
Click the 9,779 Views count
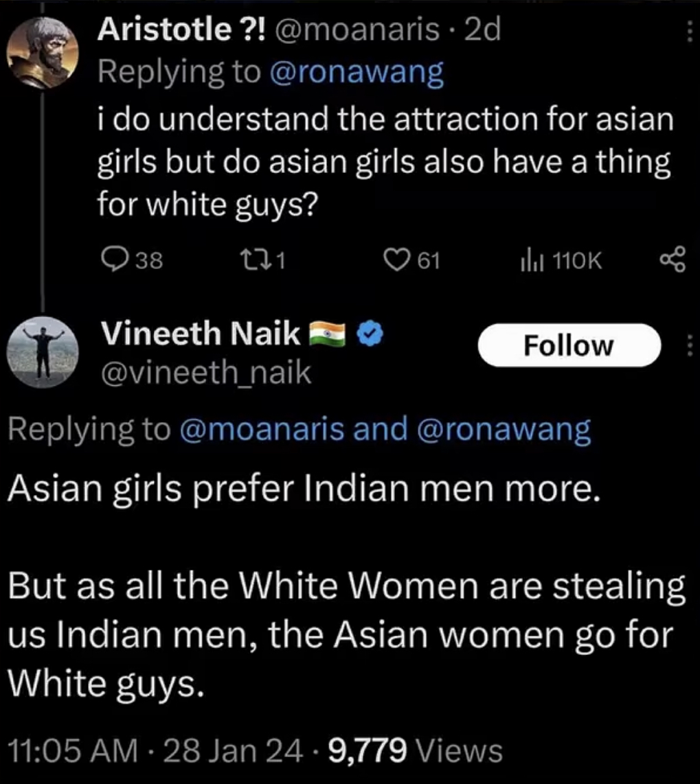(x=416, y=750)
